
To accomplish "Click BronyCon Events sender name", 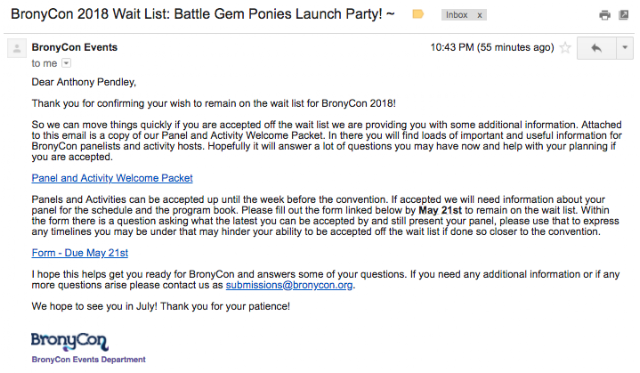I will click(x=75, y=47).
